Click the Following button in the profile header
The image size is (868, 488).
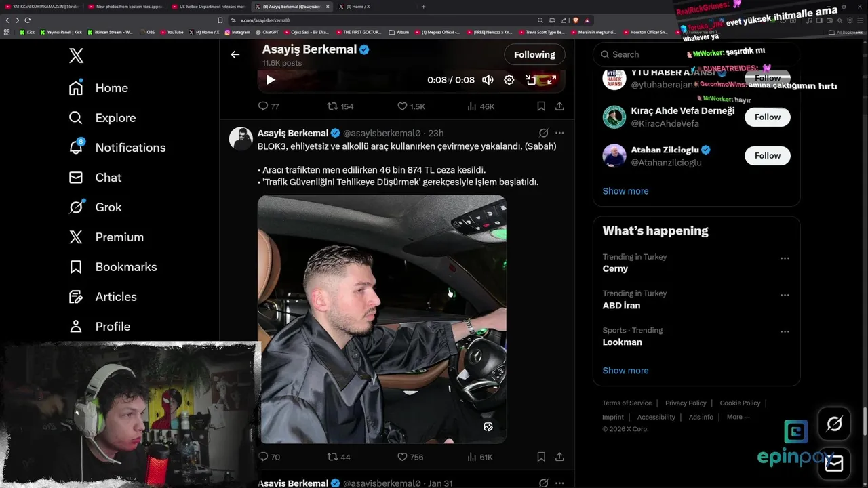coord(534,54)
